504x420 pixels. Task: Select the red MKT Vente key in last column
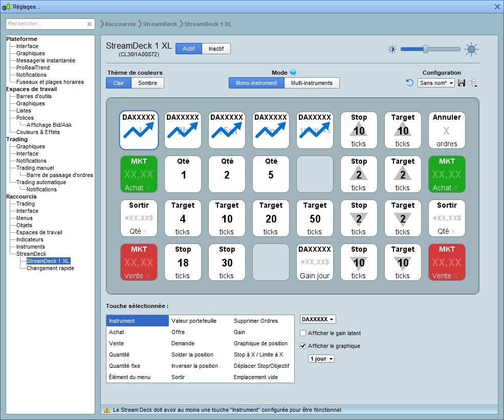[447, 262]
